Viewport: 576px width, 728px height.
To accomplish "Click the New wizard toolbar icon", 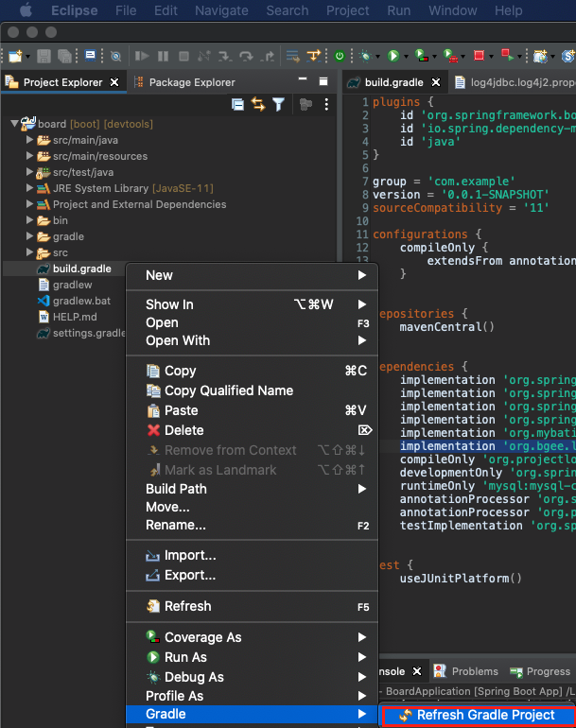I will tap(15, 56).
